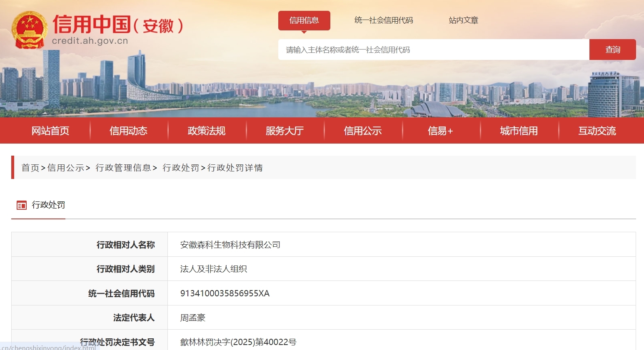Click the 行政处罚决定书文号 label cell
The height and width of the screenshot is (350, 644).
coord(90,340)
